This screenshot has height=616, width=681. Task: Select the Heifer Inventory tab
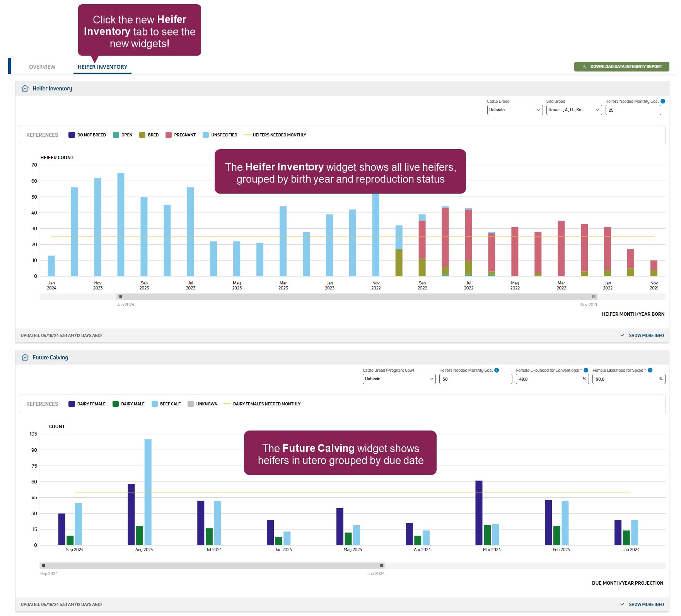(x=102, y=67)
